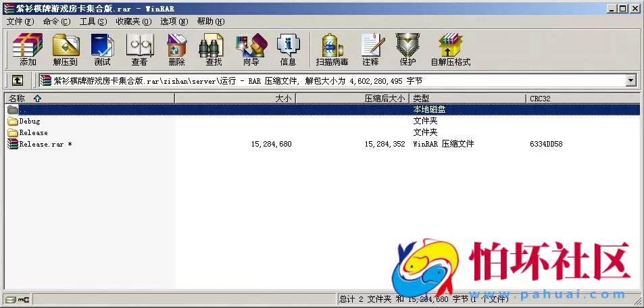Select the Debug folder name
Screen dimensions: 644x308
(x=30, y=121)
